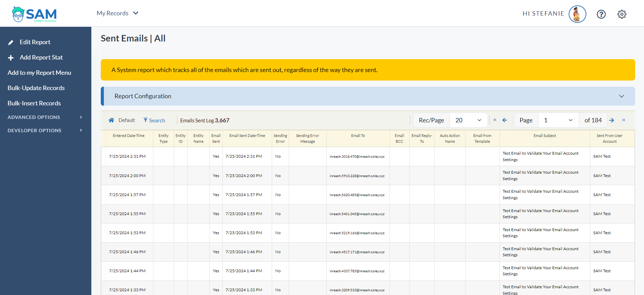This screenshot has width=644, height=295.
Task: Click email inreach.4337.785@inreach.coley.xyz
Action: [357, 271]
